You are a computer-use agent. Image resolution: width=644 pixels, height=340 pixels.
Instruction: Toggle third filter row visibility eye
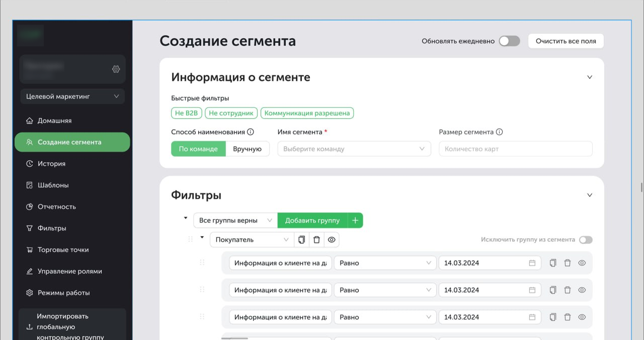tap(582, 317)
